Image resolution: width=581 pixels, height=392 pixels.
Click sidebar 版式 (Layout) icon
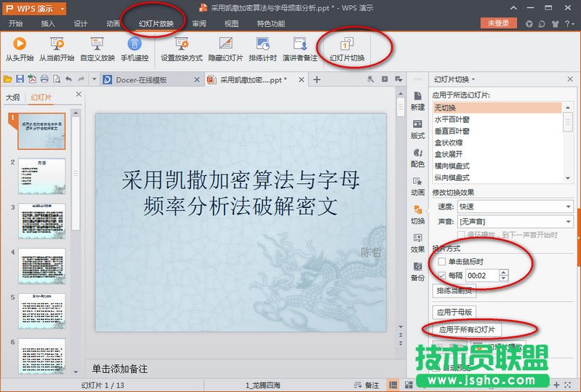pyautogui.click(x=417, y=124)
